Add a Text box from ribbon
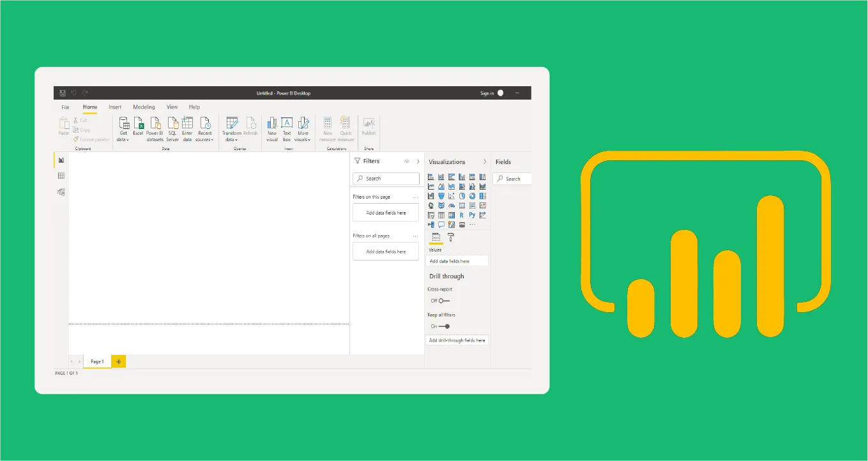 (x=287, y=129)
